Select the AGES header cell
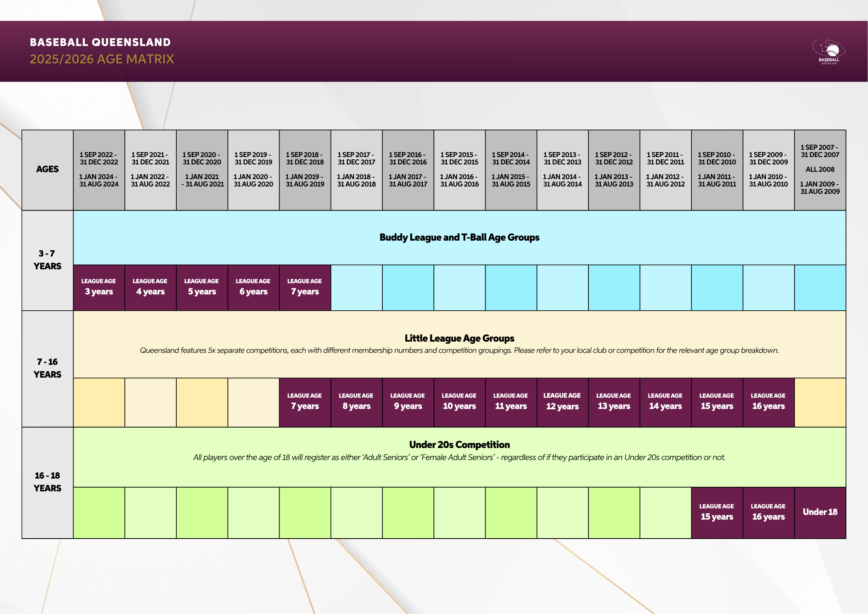 pyautogui.click(x=48, y=169)
